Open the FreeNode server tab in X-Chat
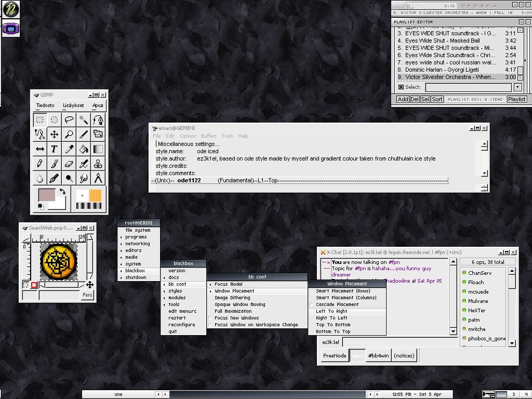The height and width of the screenshot is (399, 532). [335, 355]
